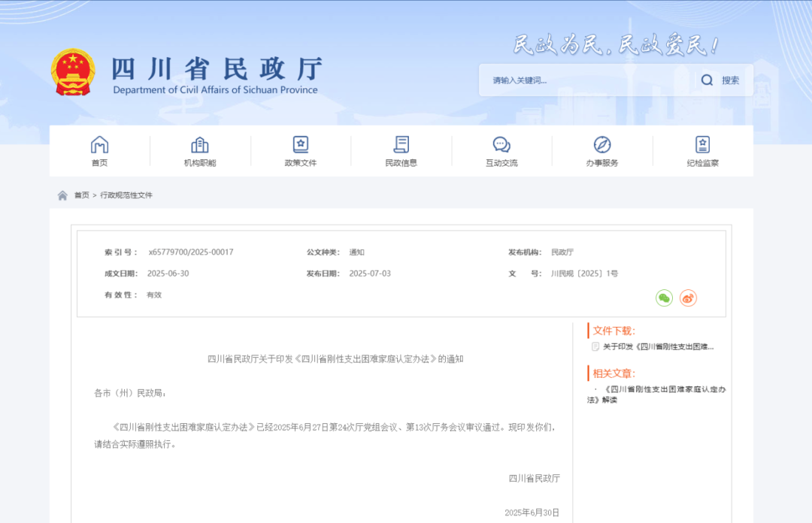Focus the 请输入关键词 search field
812x523 pixels.
[586, 80]
